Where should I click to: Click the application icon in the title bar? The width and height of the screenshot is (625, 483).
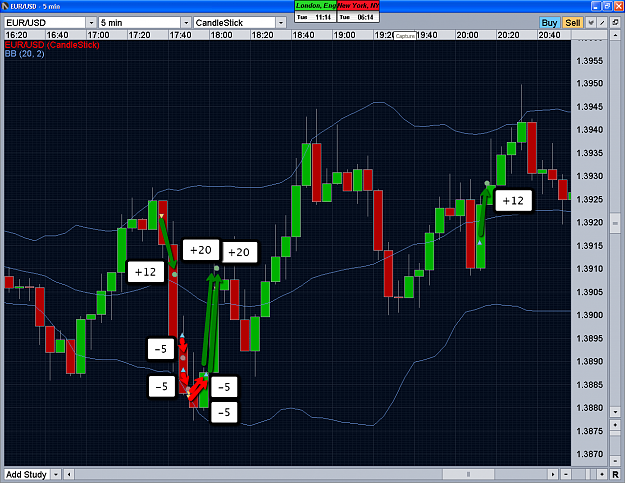pyautogui.click(x=5, y=6)
